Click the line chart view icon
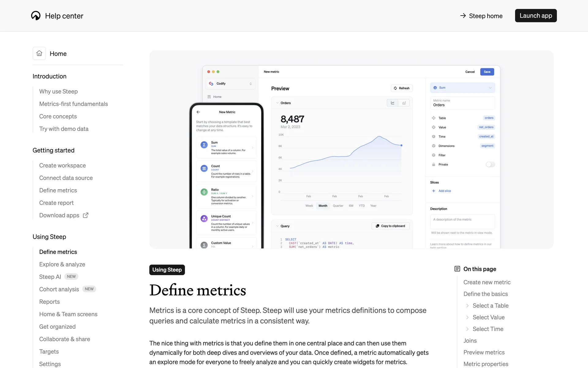The image size is (588, 368). [x=392, y=103]
